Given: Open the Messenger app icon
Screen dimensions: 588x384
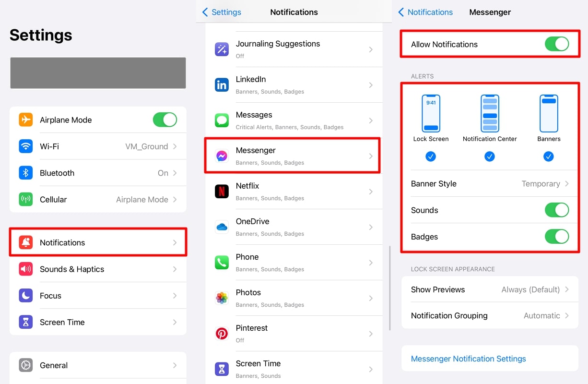Looking at the screenshot, I should point(222,155).
